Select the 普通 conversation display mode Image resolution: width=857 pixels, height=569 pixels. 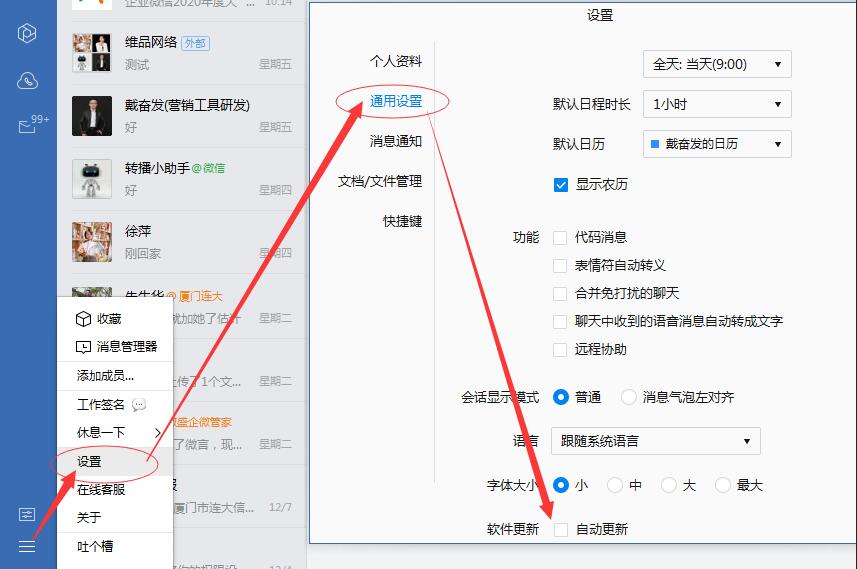point(561,397)
